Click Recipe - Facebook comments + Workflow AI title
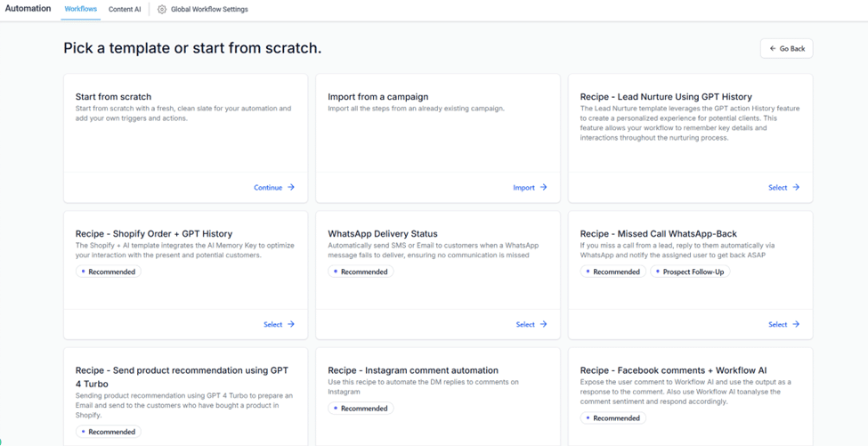 point(673,370)
